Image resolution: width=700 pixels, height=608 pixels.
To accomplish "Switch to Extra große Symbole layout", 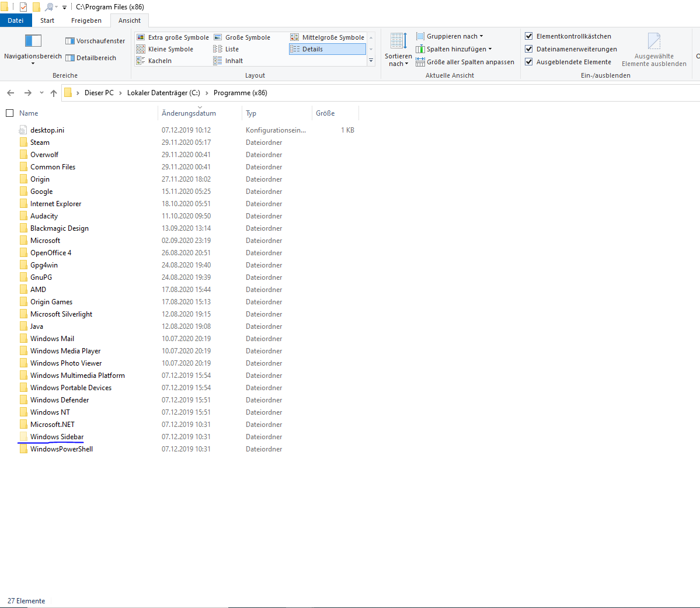I will 172,37.
